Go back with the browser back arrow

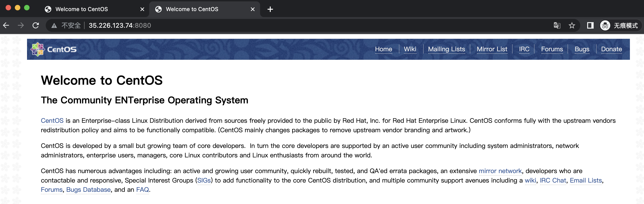(6, 25)
